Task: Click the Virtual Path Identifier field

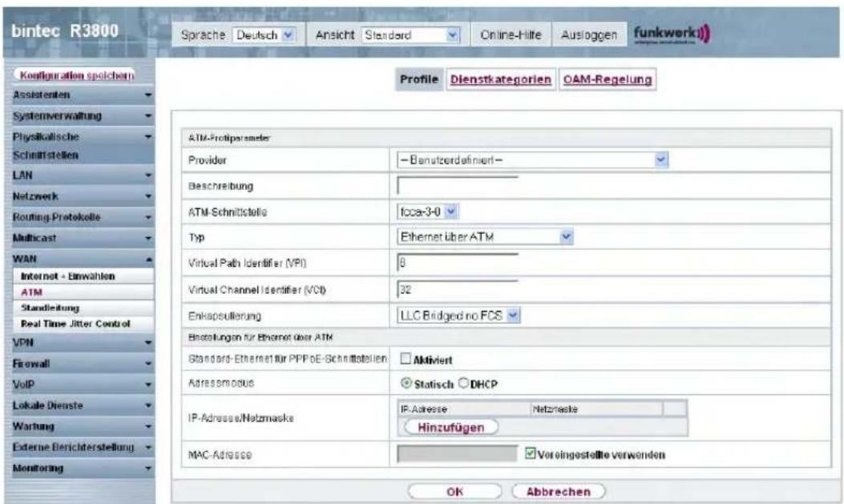Action: [x=458, y=263]
